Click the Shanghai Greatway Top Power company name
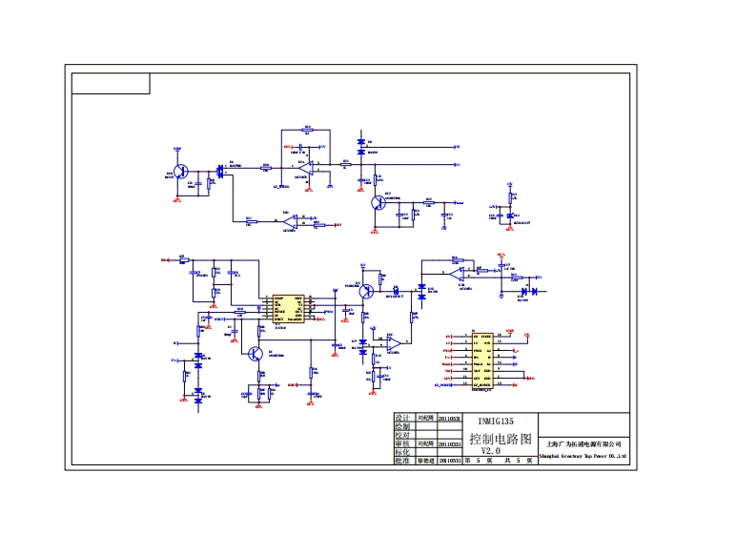This screenshot has height=535, width=756. (x=583, y=457)
